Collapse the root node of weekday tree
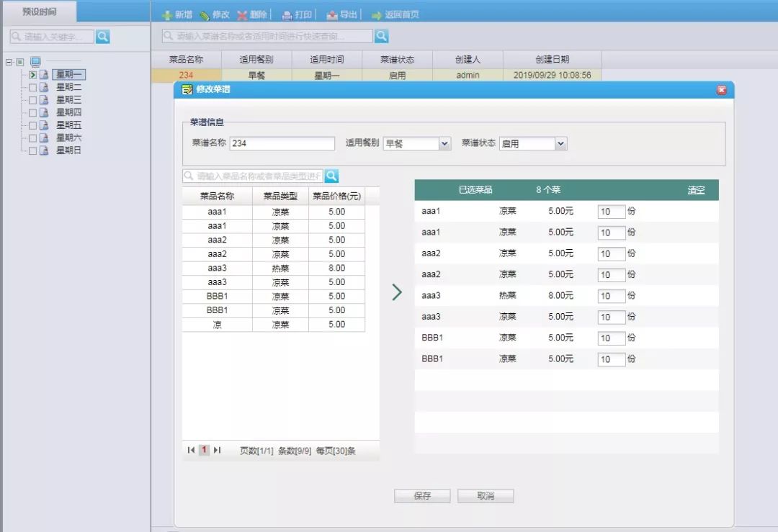The image size is (778, 532). coord(9,62)
